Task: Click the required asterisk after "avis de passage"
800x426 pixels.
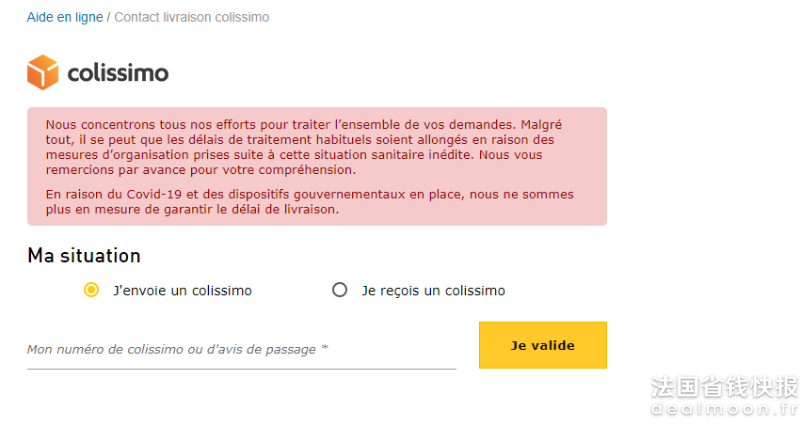Action: [324, 348]
